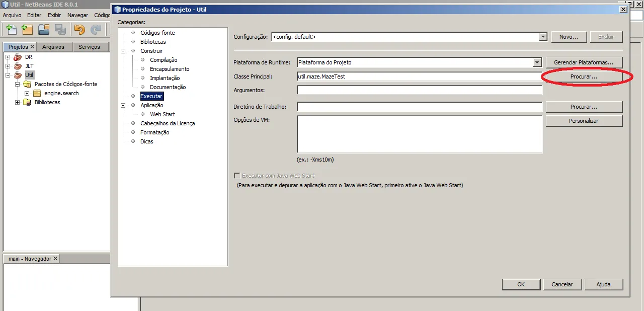Click the engine.search package icon
The width and height of the screenshot is (644, 311).
(37, 93)
